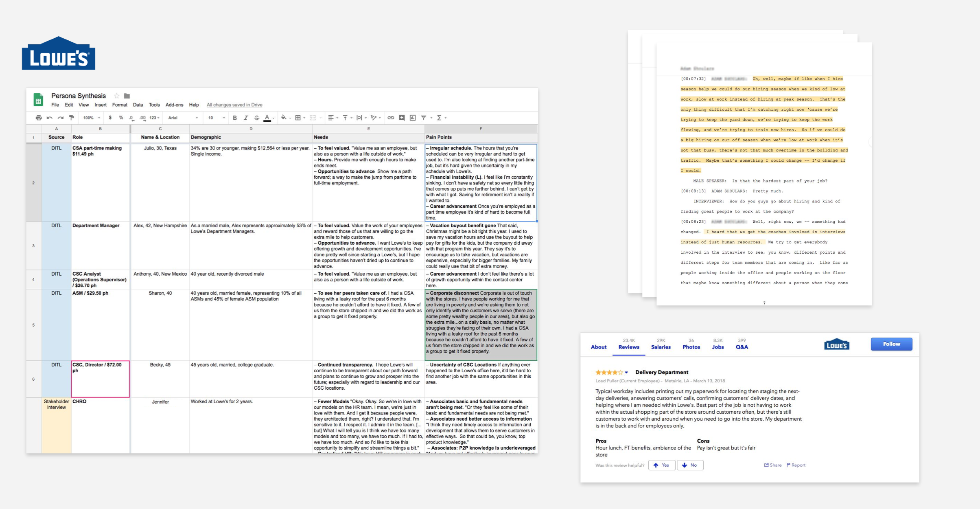Click the Share link under the review
The image size is (980, 509).
click(772, 465)
